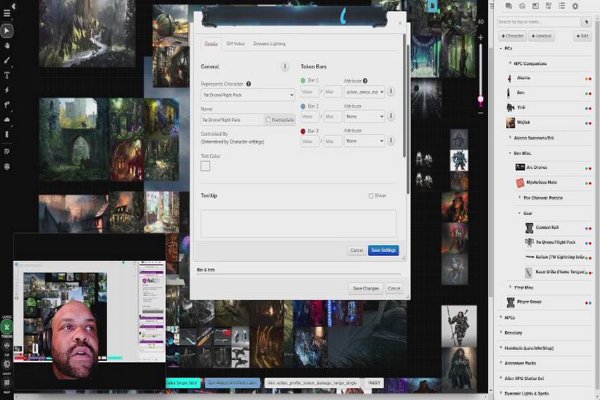This screenshot has height=400, width=600.
Task: Expand the Bestiary folder
Action: point(501,333)
